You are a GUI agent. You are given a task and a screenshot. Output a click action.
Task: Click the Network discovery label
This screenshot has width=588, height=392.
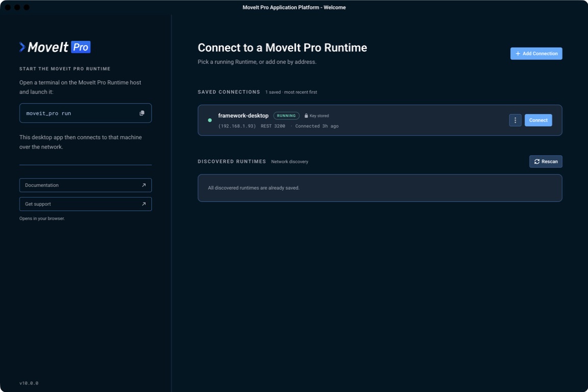[x=289, y=162]
